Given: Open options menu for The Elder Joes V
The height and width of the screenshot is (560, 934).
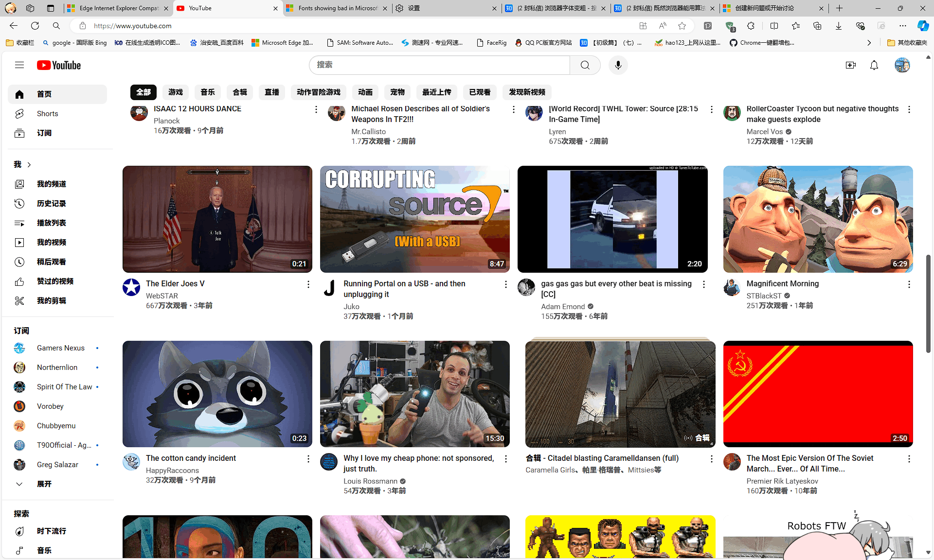Looking at the screenshot, I should [x=308, y=284].
